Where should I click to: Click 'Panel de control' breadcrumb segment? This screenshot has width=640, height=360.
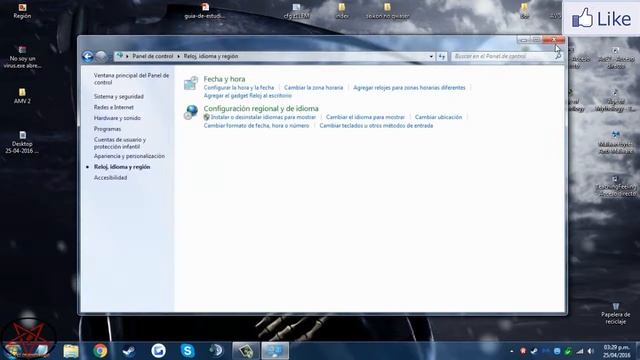click(x=153, y=56)
